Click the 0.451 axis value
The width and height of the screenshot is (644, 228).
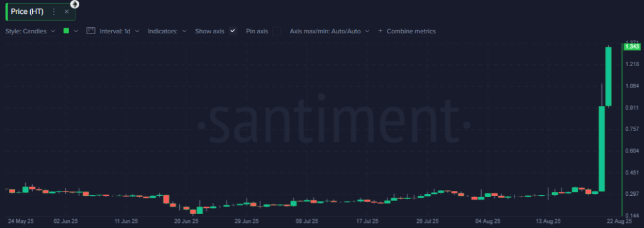click(x=631, y=173)
